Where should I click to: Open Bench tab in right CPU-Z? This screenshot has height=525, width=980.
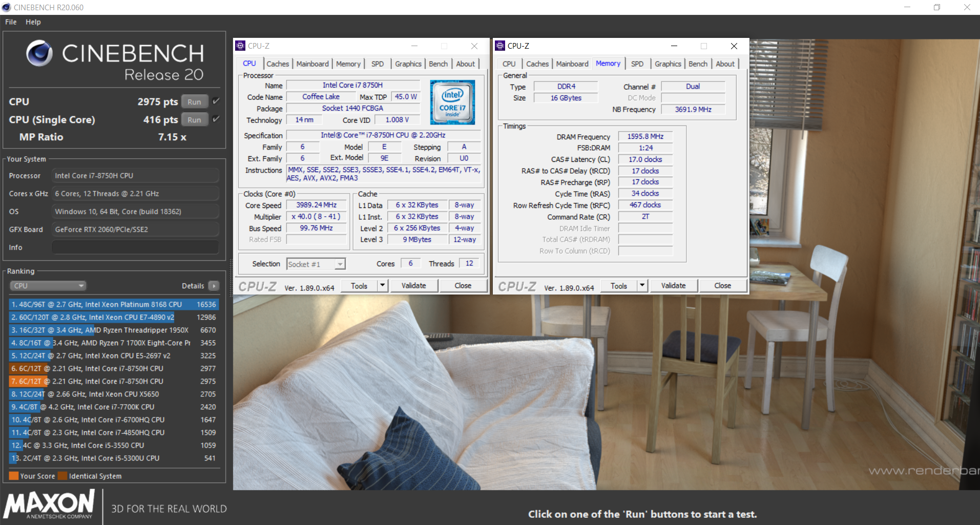point(698,64)
